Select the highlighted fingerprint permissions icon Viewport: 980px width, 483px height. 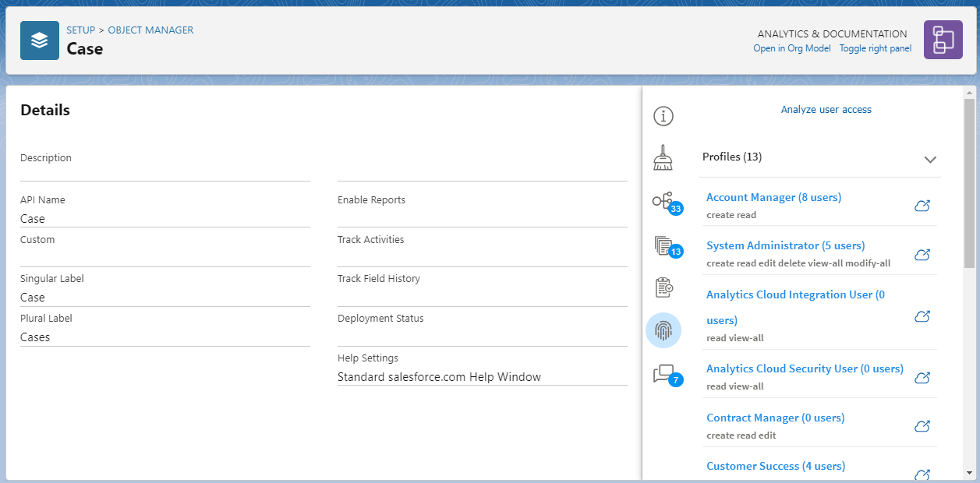click(x=663, y=330)
